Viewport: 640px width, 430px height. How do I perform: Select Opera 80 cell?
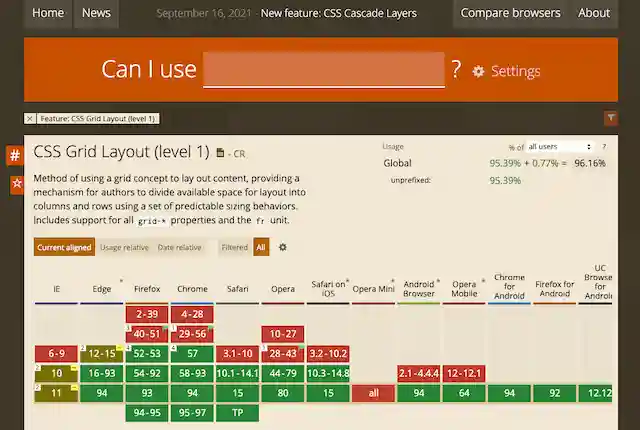283,393
